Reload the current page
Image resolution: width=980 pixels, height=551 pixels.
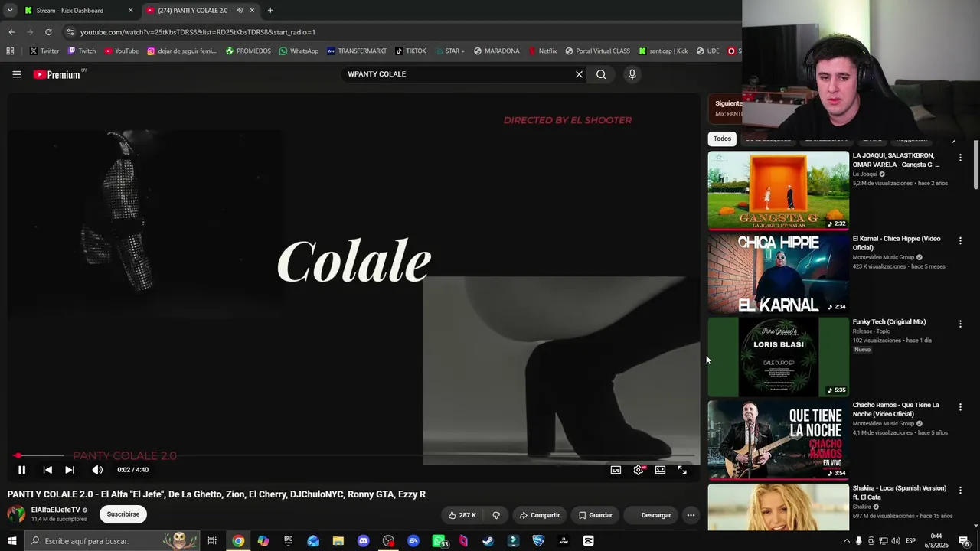click(48, 32)
